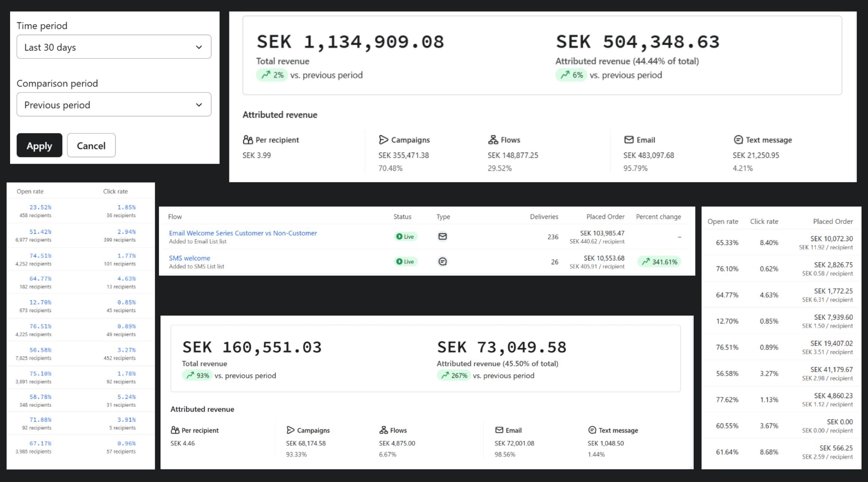This screenshot has height=482, width=868.
Task: Open the SMS welcome flow link
Action: pos(189,258)
